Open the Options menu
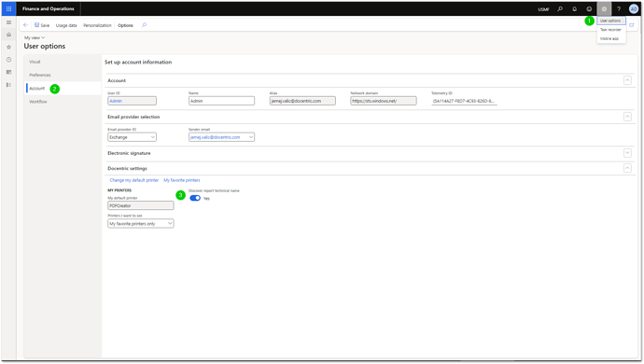Image resolution: width=644 pixels, height=364 pixels. coord(125,25)
